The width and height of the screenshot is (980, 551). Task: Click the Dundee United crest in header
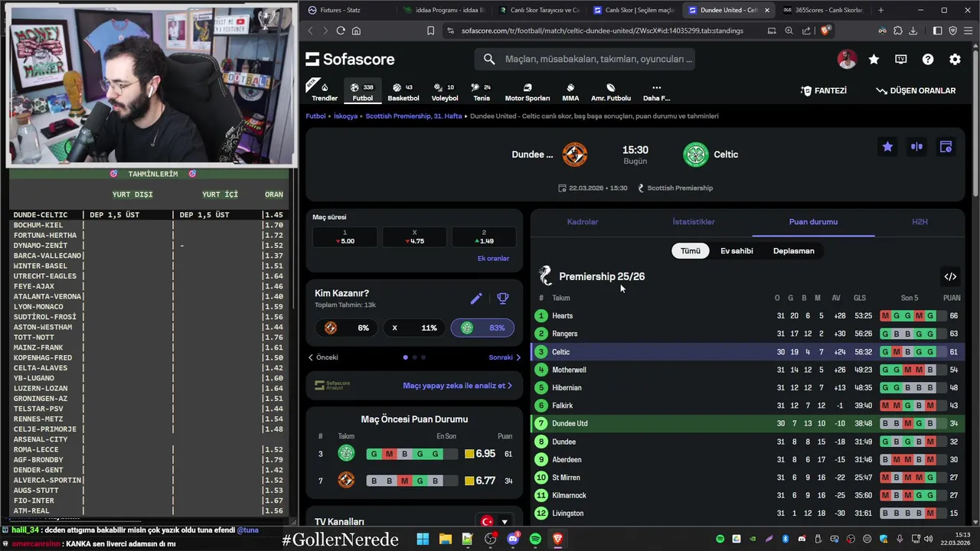[x=575, y=155]
